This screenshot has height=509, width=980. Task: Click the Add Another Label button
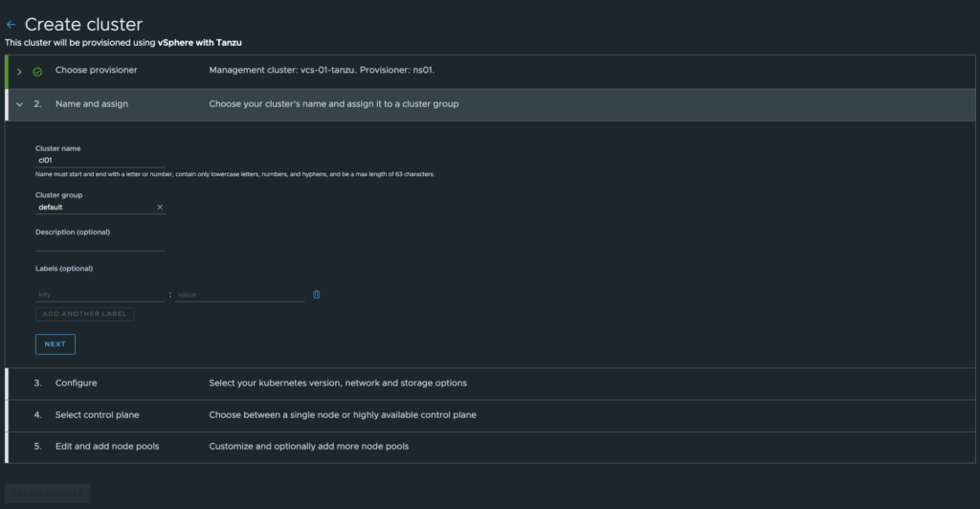coord(84,314)
